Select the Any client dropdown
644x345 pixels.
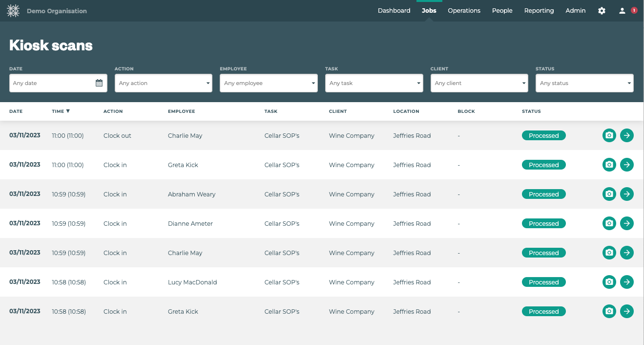[479, 83]
